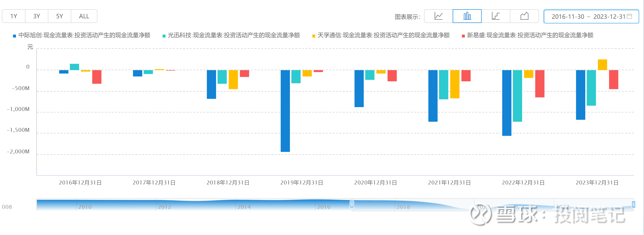Click the positive yellow 2023 天孚通信 bar
644x235 pixels.
coord(603,65)
